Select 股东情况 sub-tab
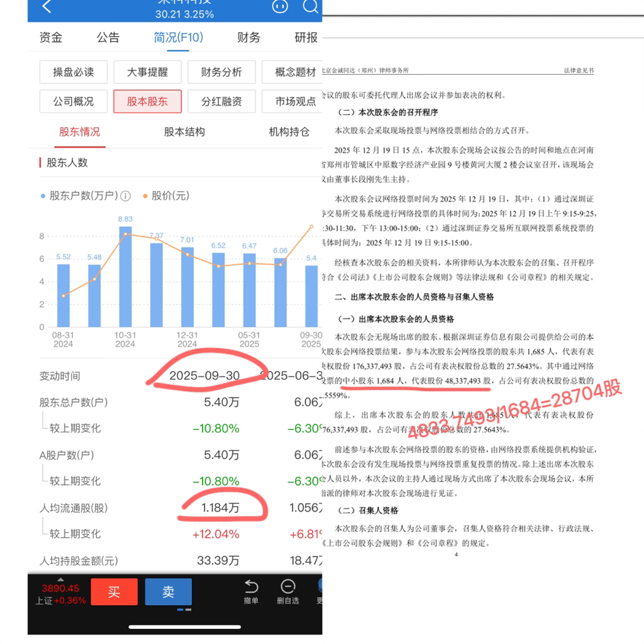 click(80, 132)
